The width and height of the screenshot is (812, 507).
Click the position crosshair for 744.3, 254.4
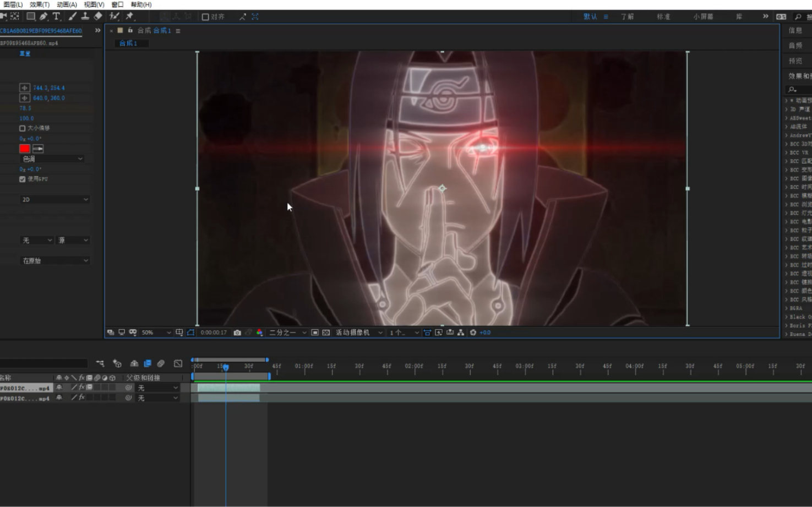pyautogui.click(x=25, y=88)
